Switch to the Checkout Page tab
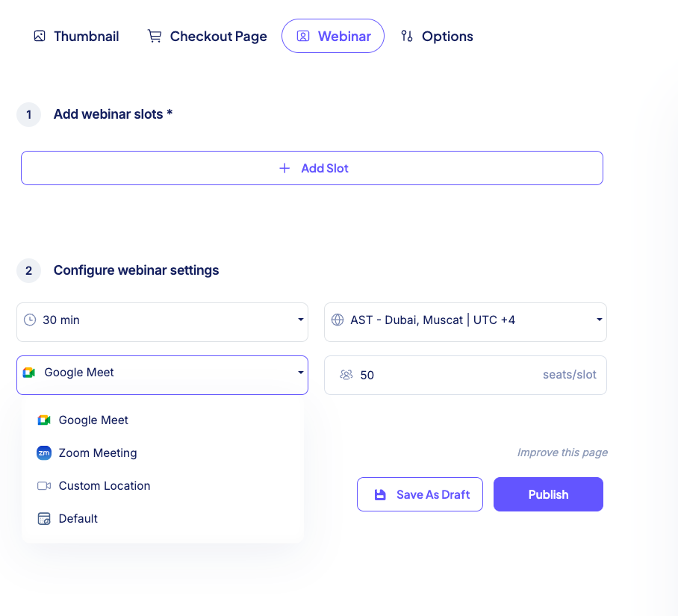The width and height of the screenshot is (678, 616). pos(218,35)
